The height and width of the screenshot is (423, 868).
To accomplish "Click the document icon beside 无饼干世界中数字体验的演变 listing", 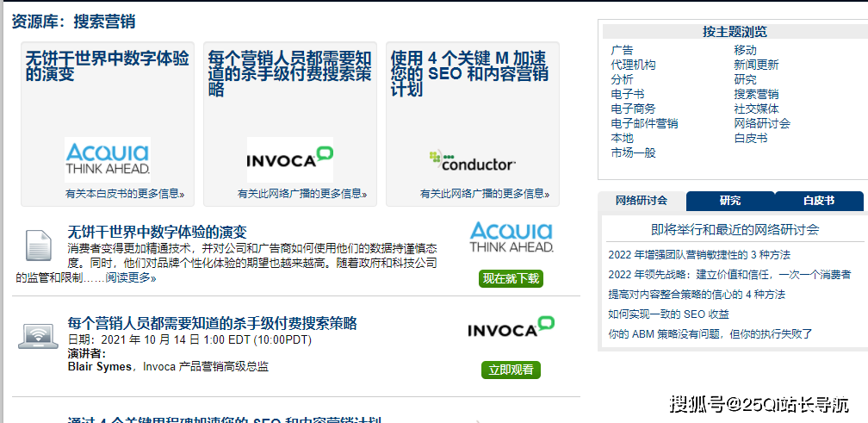I will [x=38, y=245].
